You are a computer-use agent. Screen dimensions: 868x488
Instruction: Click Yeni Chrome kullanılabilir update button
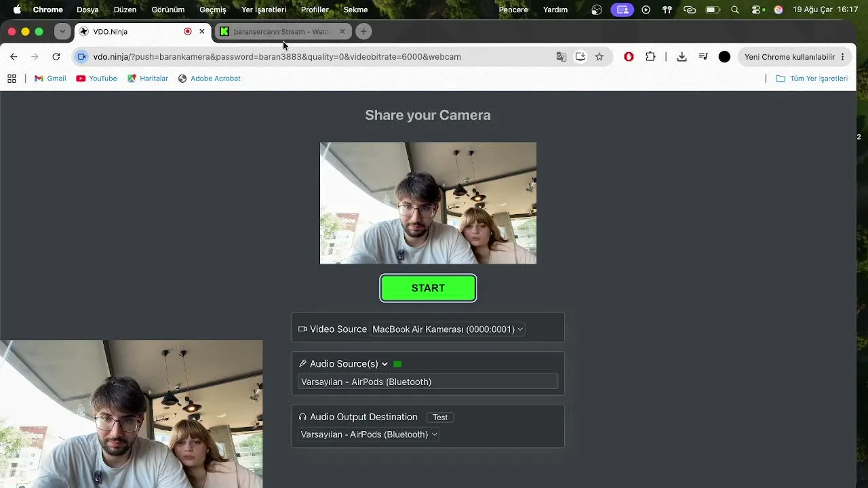794,57
